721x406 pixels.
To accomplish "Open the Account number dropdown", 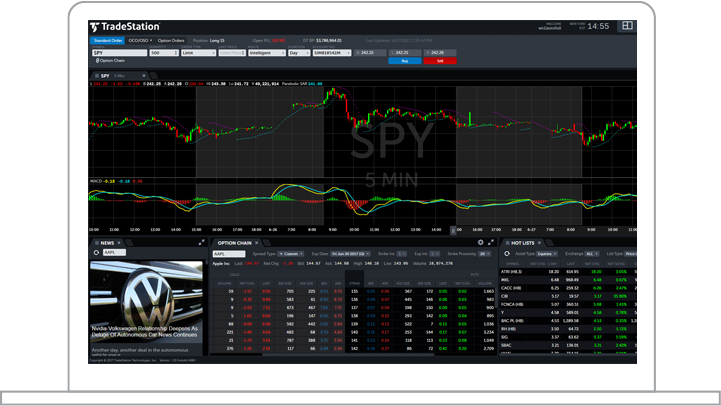I will click(332, 53).
